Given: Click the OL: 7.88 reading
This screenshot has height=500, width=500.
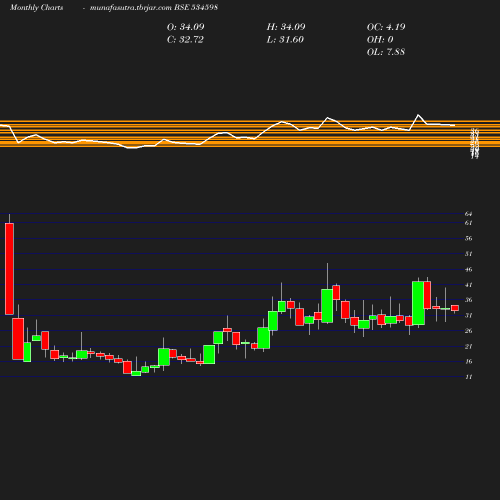Looking at the screenshot, I should tap(386, 52).
